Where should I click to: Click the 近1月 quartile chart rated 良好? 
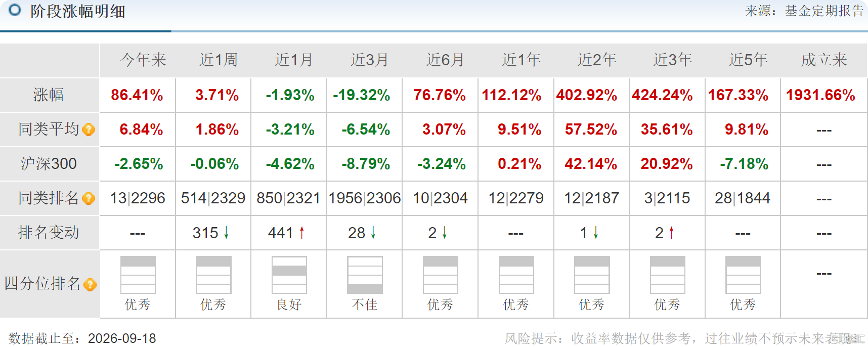point(289,275)
